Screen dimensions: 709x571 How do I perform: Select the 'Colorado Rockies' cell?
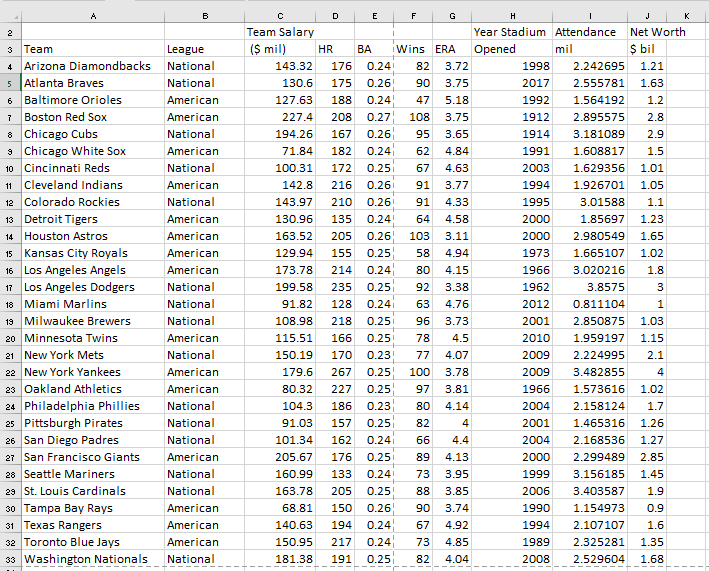(x=93, y=203)
